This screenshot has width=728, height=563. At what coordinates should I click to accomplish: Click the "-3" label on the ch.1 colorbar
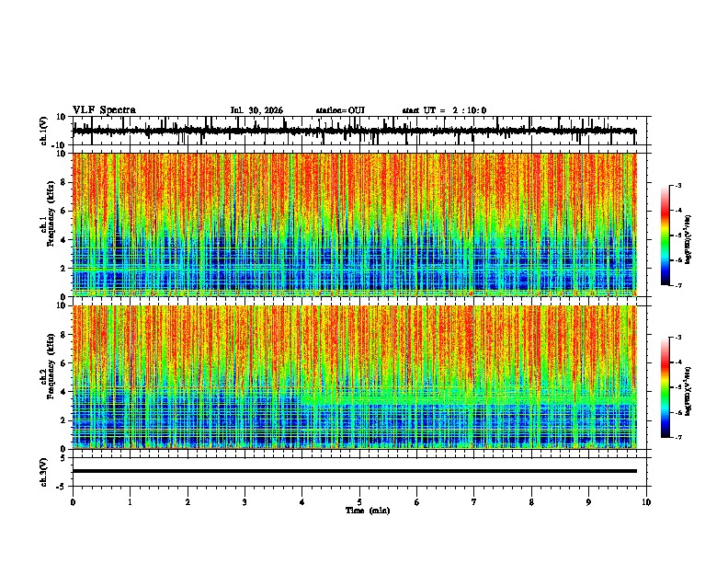[677, 185]
